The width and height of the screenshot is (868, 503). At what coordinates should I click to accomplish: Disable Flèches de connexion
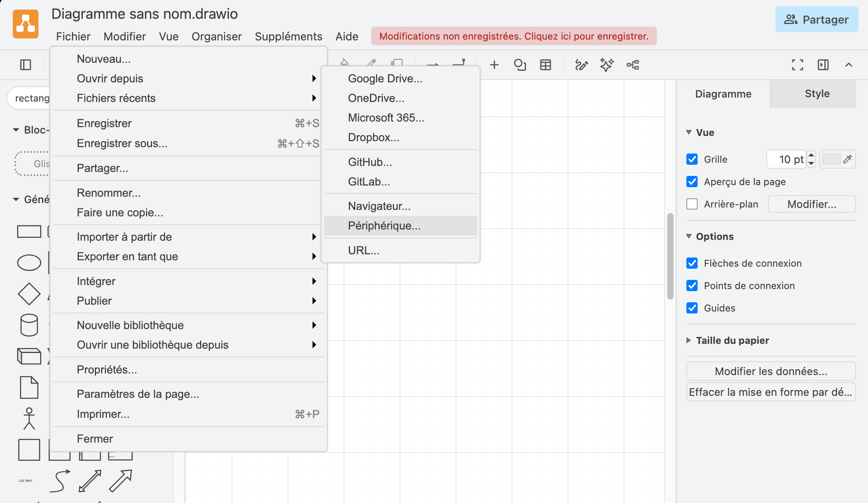click(x=692, y=263)
